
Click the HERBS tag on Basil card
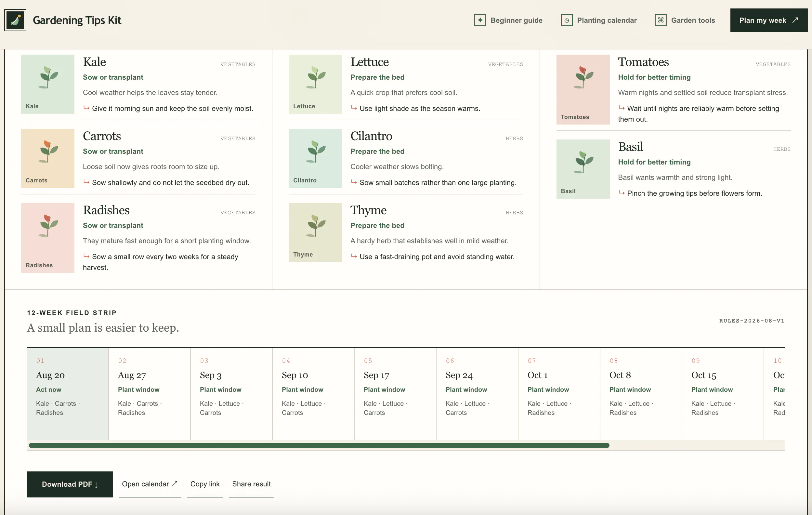(x=782, y=150)
